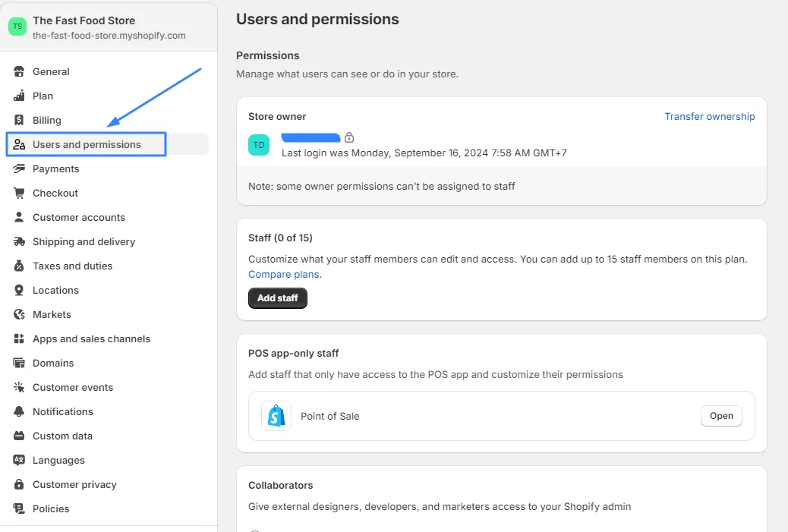
Task: Click the Staff (0 of 15) heading
Action: [280, 238]
